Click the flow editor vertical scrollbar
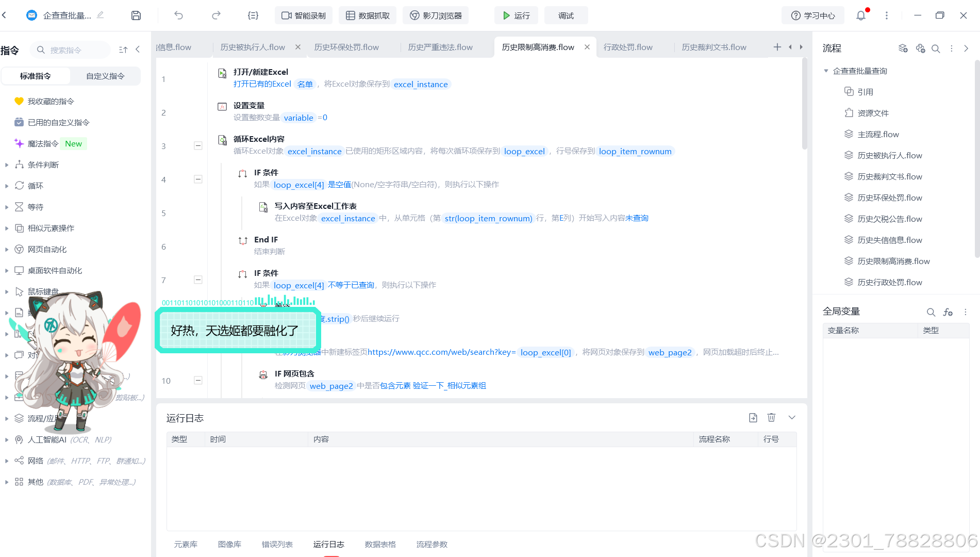The image size is (980, 557). pyautogui.click(x=805, y=103)
